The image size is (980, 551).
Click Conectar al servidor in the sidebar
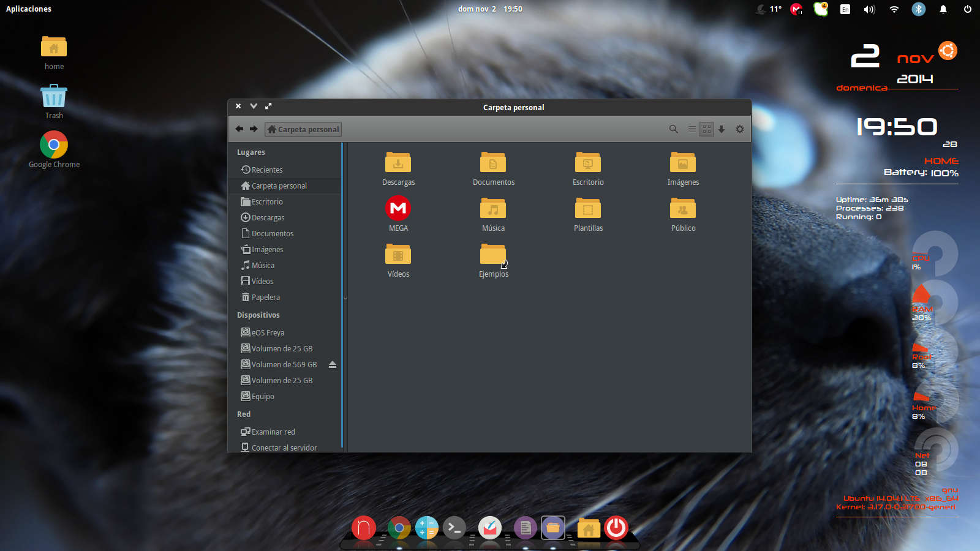click(x=284, y=447)
